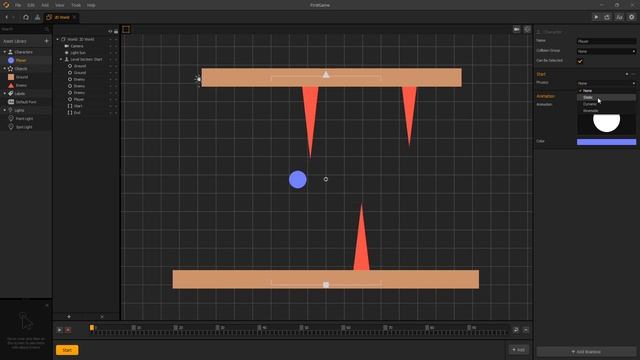The image size is (640, 360).
Task: Add asset with Asset Library plus icon
Action: click(46, 41)
